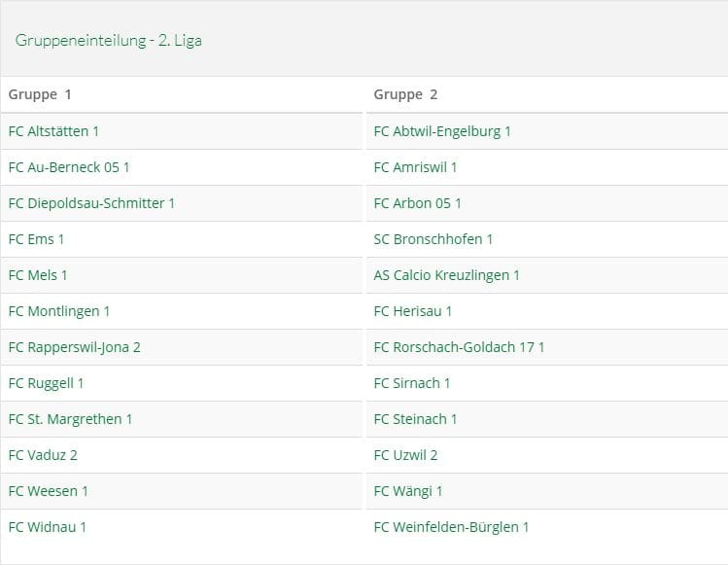Select FC Uzwil 2 team

pyautogui.click(x=405, y=455)
